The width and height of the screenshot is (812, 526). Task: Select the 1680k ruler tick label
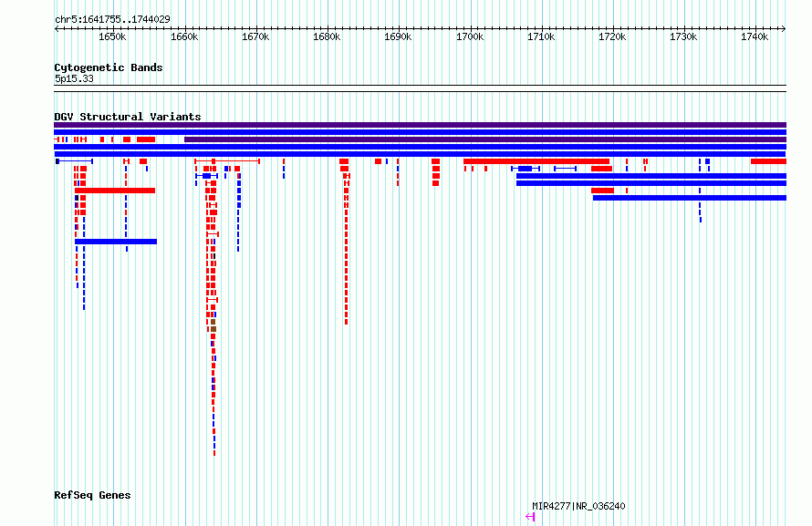[x=327, y=37]
